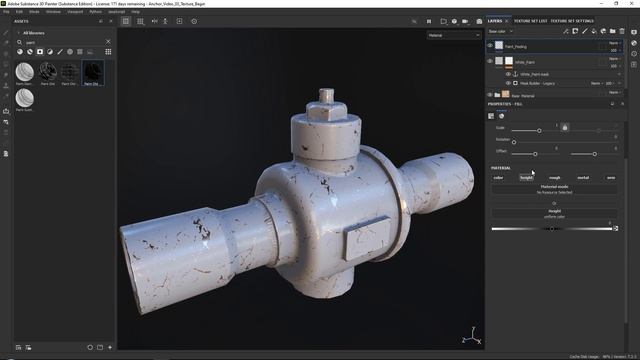Filter assets by filters half-circle icon
Image resolution: width=640 pixels, height=360 pixels.
[50, 52]
